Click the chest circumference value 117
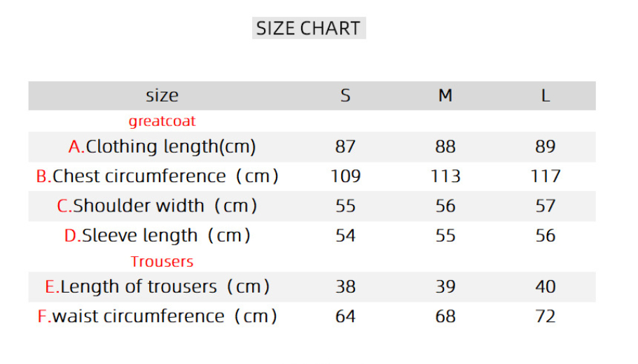Image resolution: width=638 pixels, height=364 pixels. tap(546, 176)
